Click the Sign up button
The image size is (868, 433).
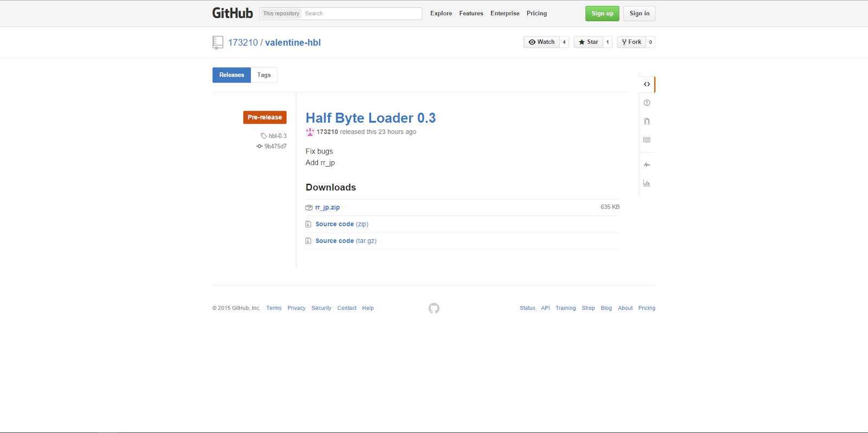point(602,14)
